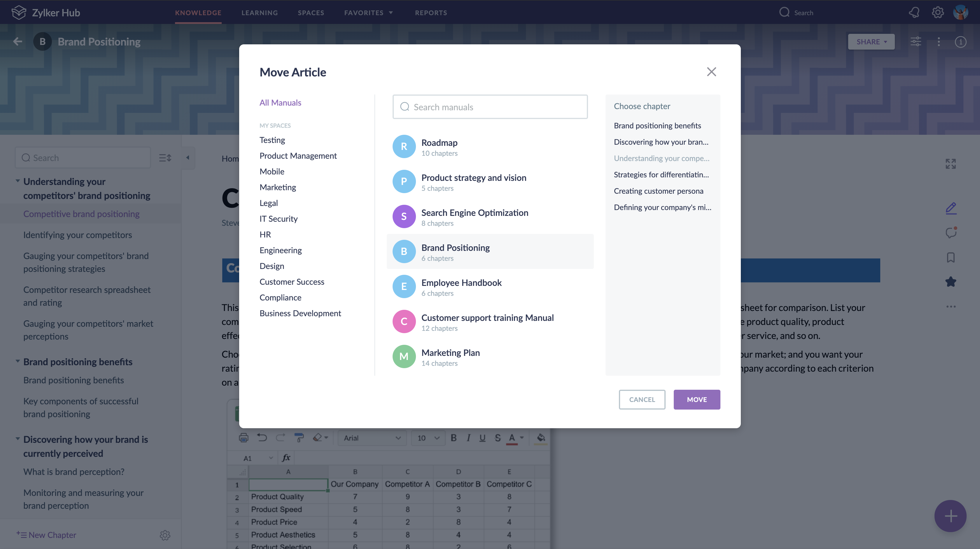Open the comments bubble icon

[x=951, y=232]
